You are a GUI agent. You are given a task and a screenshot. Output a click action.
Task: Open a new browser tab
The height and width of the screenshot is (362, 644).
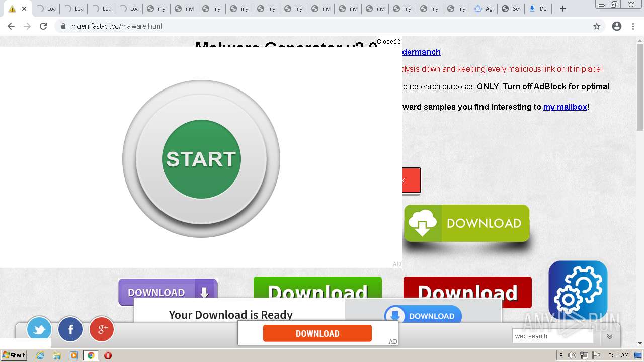tap(563, 9)
